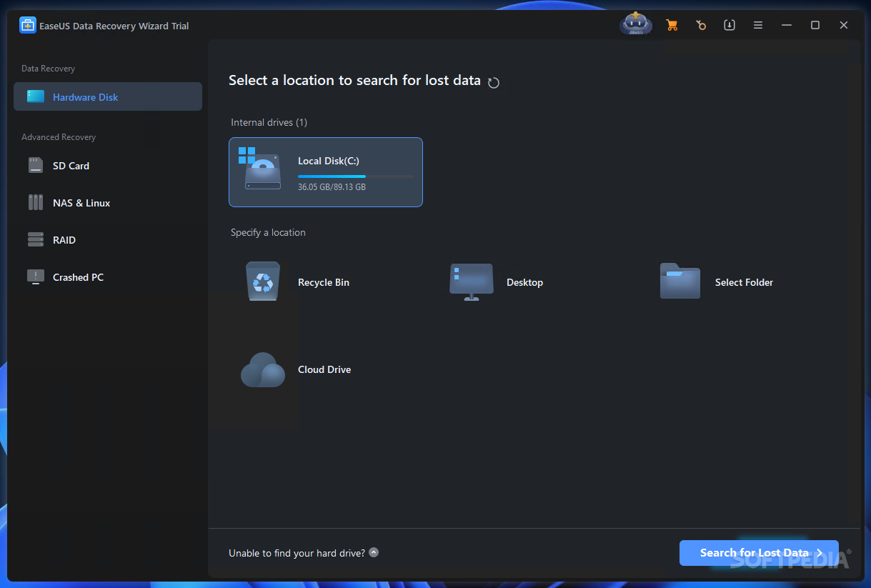871x588 pixels.
Task: Refresh drive list with circular arrow icon
Action: [x=494, y=82]
